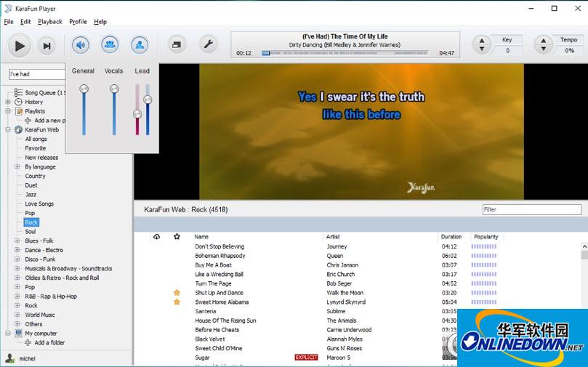The width and height of the screenshot is (588, 367).
Task: Expand the World Music category
Action: pos(17,315)
